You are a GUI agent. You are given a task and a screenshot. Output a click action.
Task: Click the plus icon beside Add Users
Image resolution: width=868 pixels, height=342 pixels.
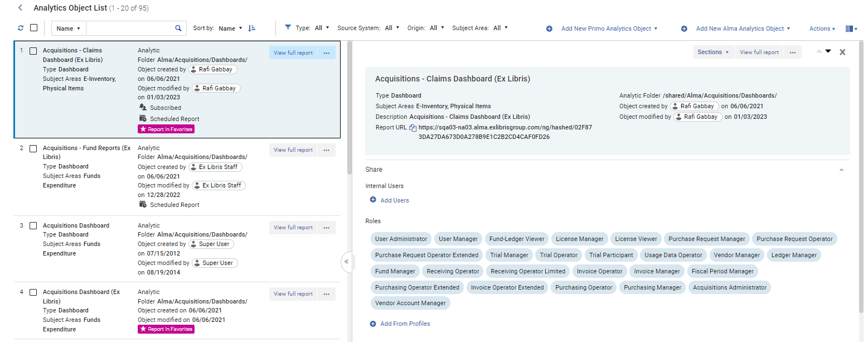pyautogui.click(x=373, y=200)
